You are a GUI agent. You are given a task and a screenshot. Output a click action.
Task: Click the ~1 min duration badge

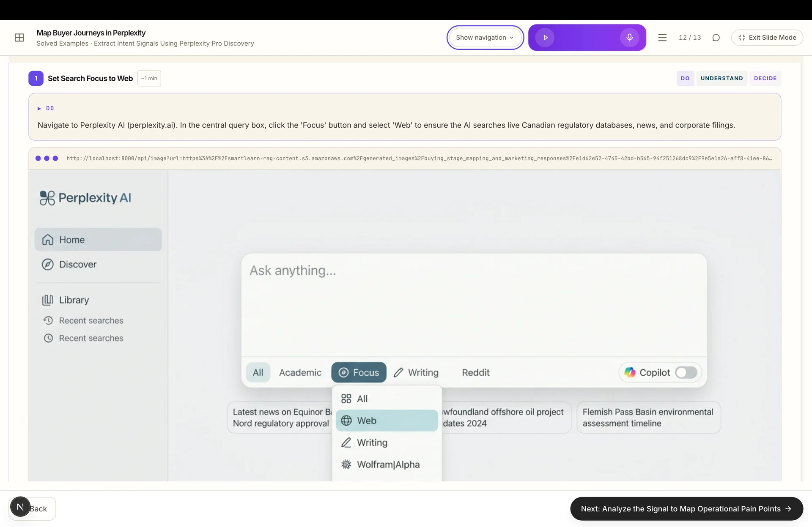pos(149,79)
